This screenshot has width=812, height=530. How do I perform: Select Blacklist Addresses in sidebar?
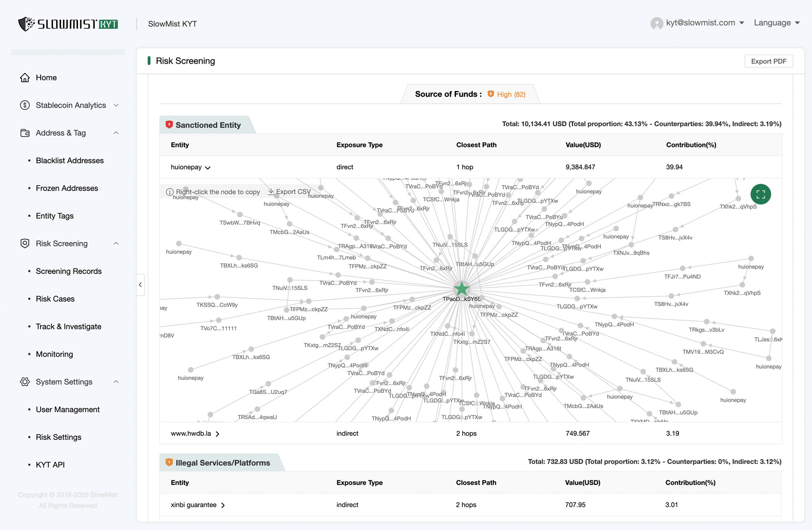[69, 160]
